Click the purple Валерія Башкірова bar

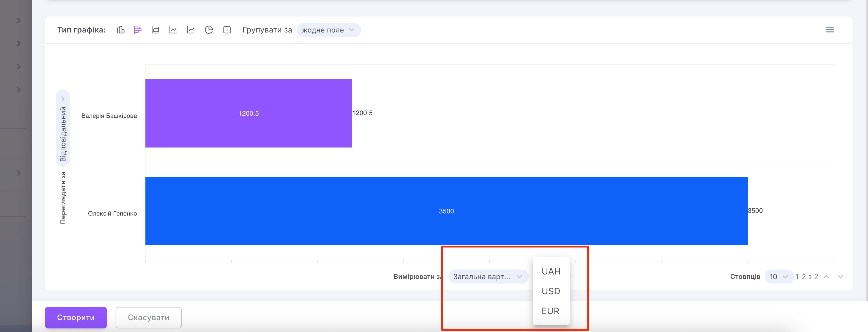248,113
